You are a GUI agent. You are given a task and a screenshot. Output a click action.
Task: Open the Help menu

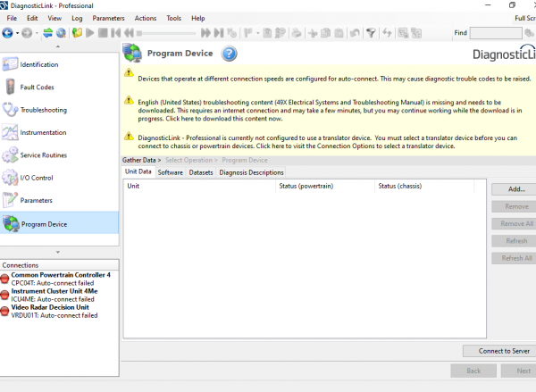tap(198, 18)
